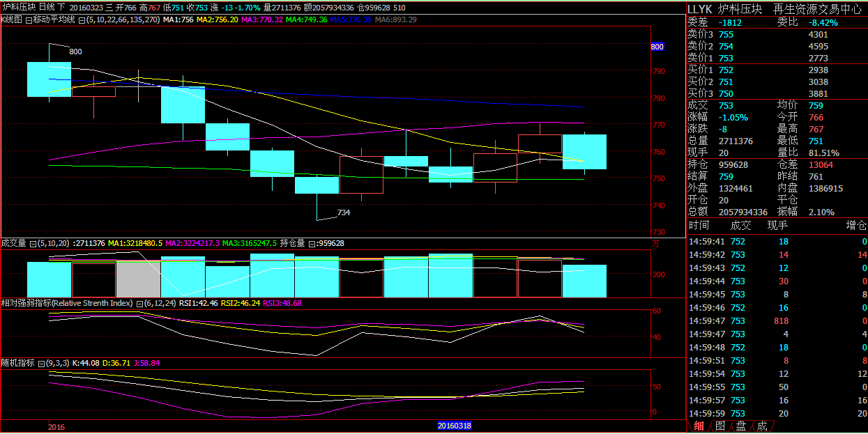The image size is (868, 434).
Task: Collapse the 移动平均线 indicator box icon
Action: click(x=29, y=20)
